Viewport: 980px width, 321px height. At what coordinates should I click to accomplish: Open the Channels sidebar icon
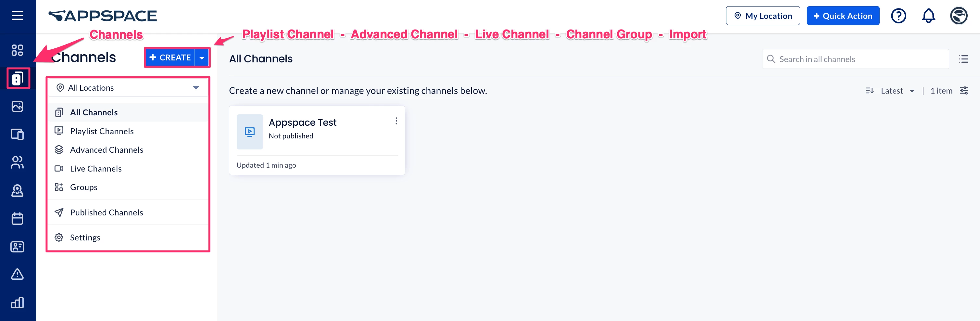point(18,78)
